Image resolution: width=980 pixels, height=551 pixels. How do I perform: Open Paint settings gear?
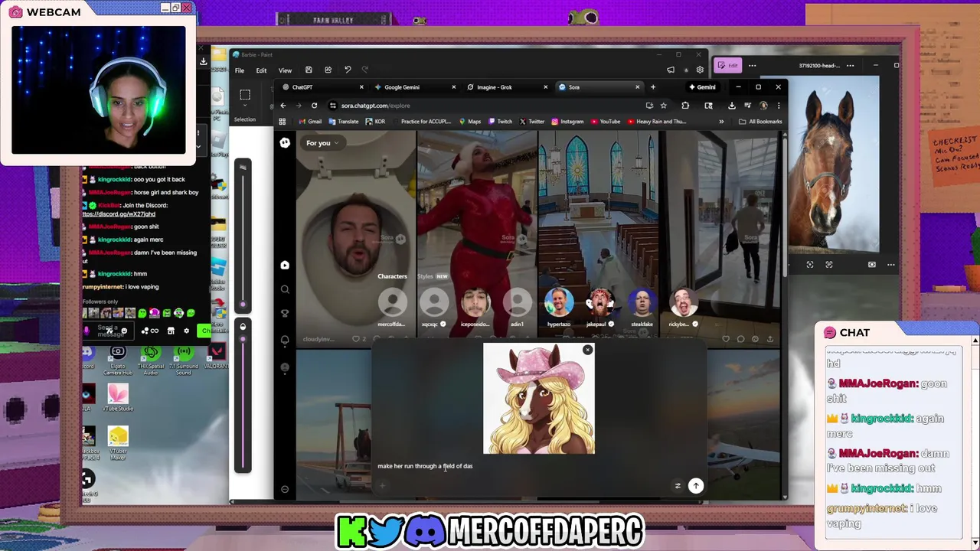coord(700,70)
